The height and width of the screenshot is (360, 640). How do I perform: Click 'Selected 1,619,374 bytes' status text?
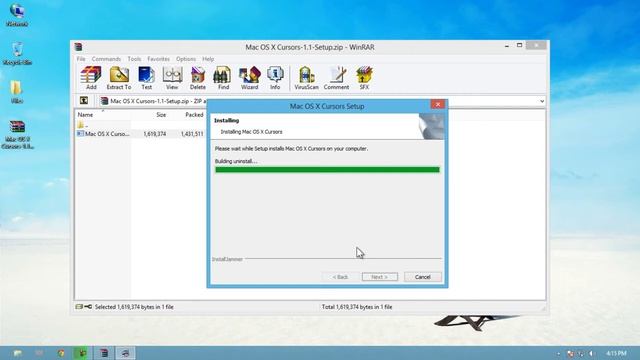point(134,307)
